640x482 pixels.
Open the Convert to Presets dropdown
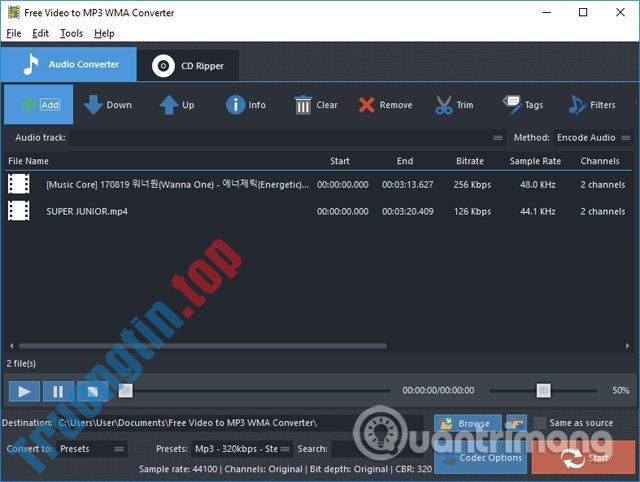(91, 449)
